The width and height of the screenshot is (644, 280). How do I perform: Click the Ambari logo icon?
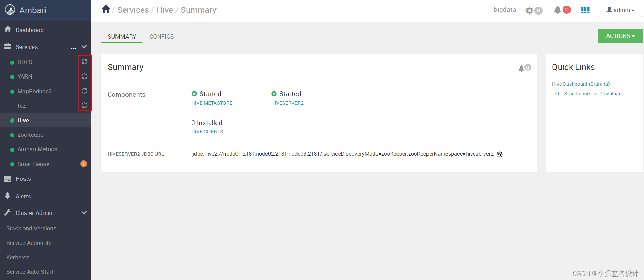(x=10, y=10)
